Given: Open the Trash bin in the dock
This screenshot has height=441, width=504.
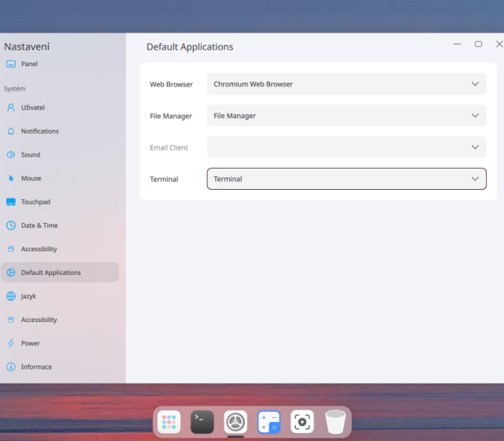Looking at the screenshot, I should [335, 422].
